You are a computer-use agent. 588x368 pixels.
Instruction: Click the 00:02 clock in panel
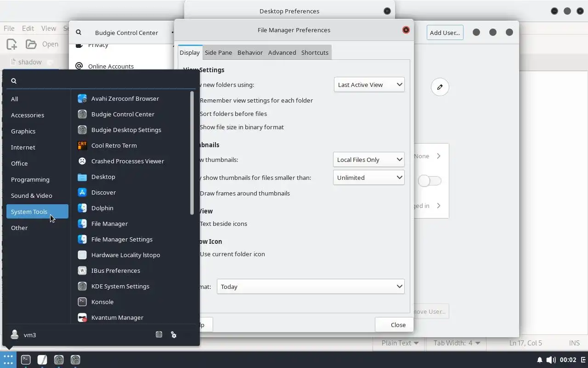tap(568, 360)
